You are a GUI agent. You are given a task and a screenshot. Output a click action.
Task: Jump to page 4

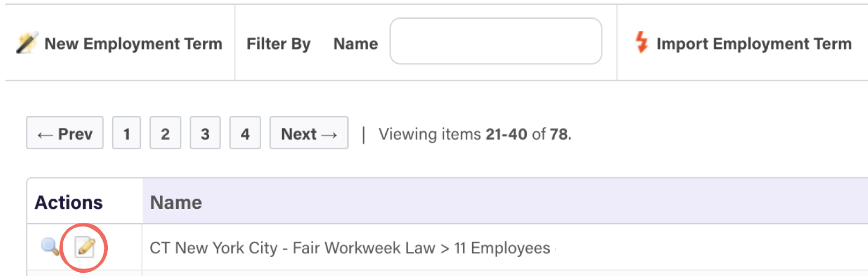coord(245,133)
